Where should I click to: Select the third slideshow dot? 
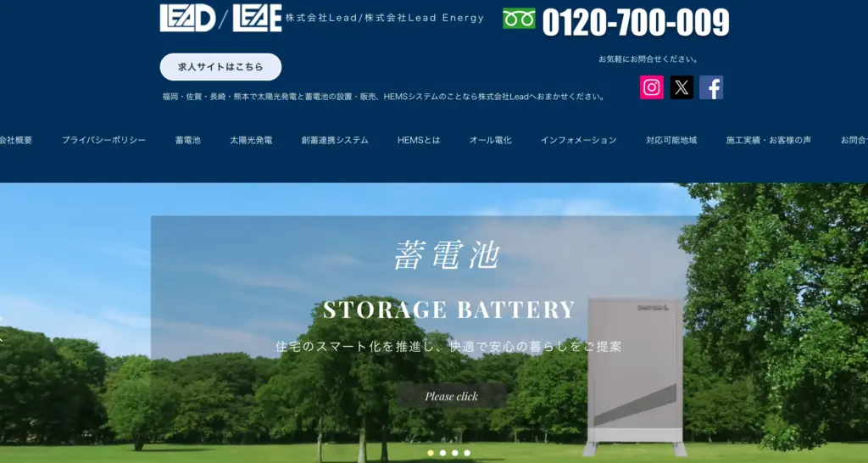coord(455,453)
